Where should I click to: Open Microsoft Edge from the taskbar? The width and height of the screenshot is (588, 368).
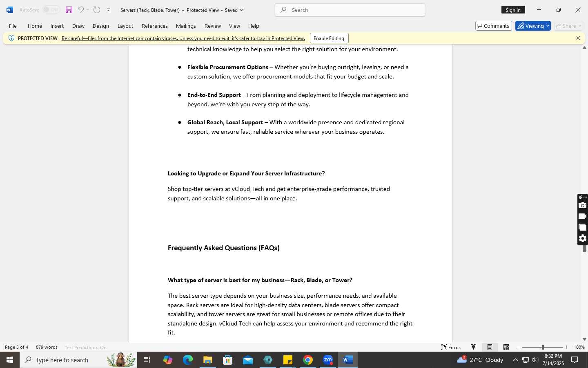(188, 360)
